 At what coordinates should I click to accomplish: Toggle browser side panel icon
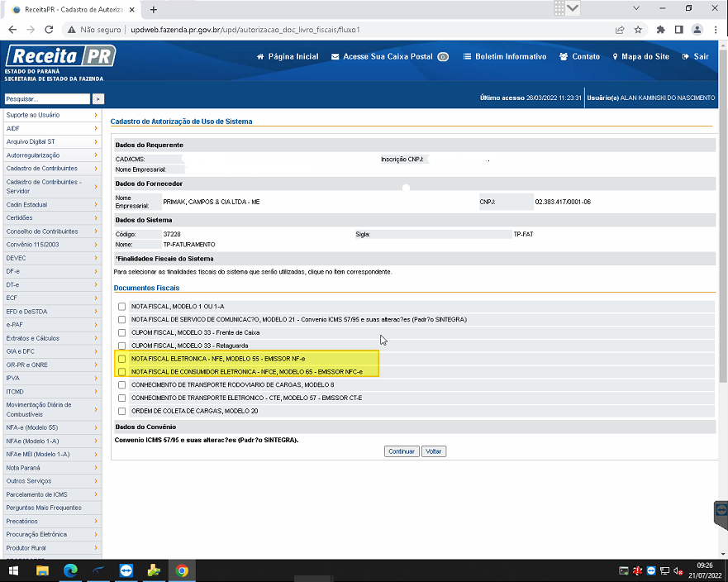pos(678,30)
